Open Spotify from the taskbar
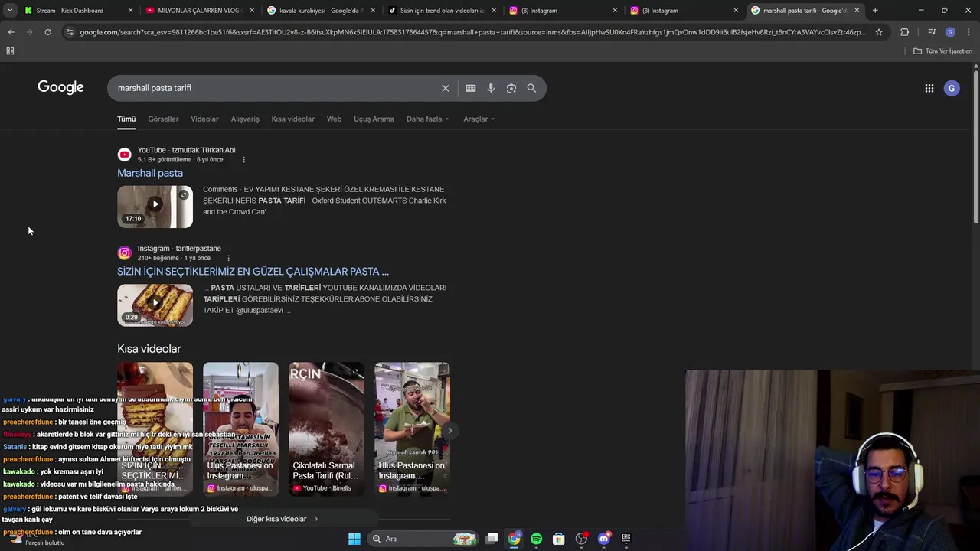The width and height of the screenshot is (980, 551). 536,539
